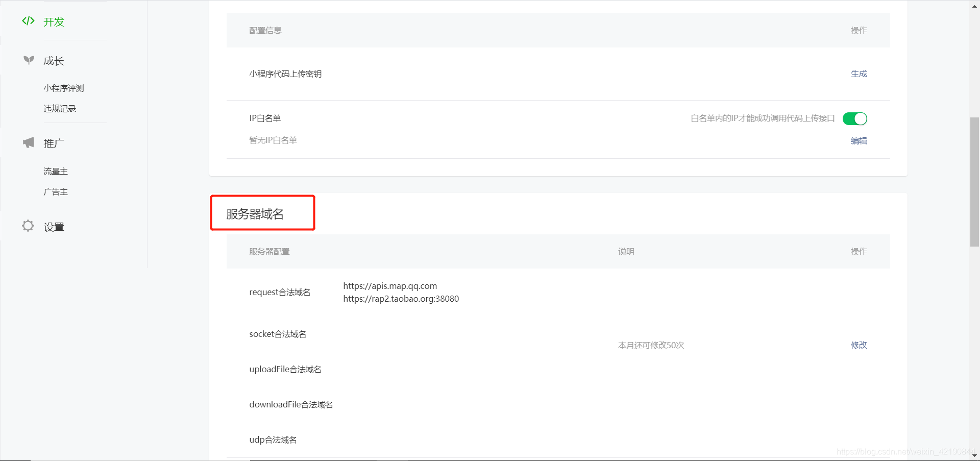Click the 成长 sprout icon
This screenshot has height=461, width=980.
click(29, 60)
